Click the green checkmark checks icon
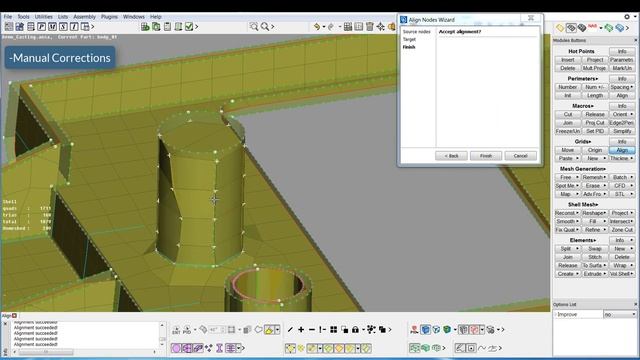640x360 pixels. pyautogui.click(x=189, y=27)
